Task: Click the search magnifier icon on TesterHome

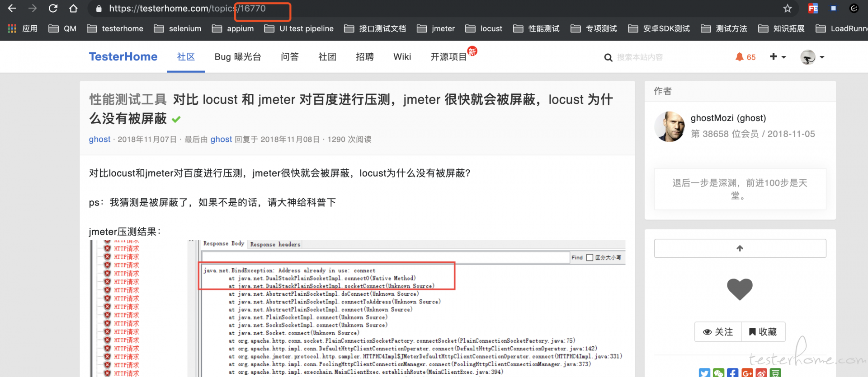Action: coord(608,57)
